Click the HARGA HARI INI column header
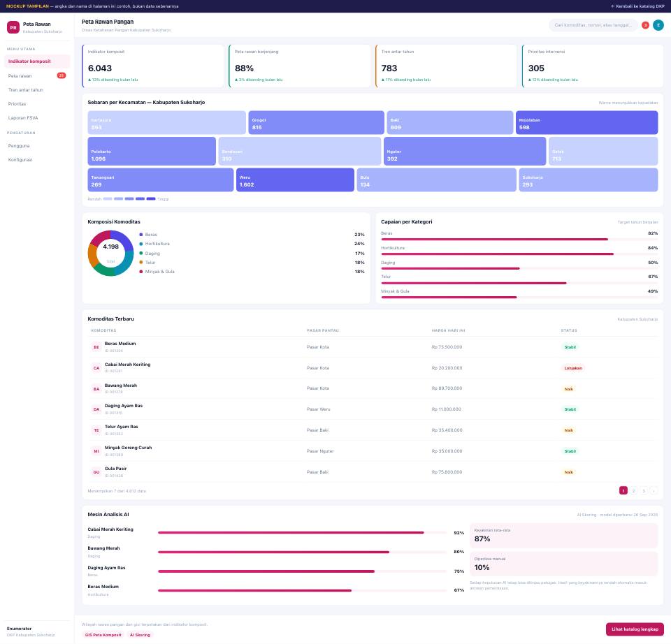Viewport: 671px width, 644px height. click(x=448, y=330)
